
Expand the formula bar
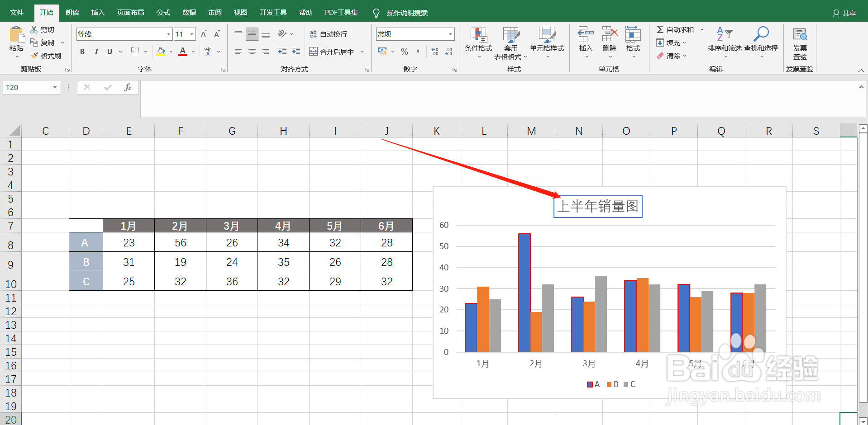tap(861, 87)
